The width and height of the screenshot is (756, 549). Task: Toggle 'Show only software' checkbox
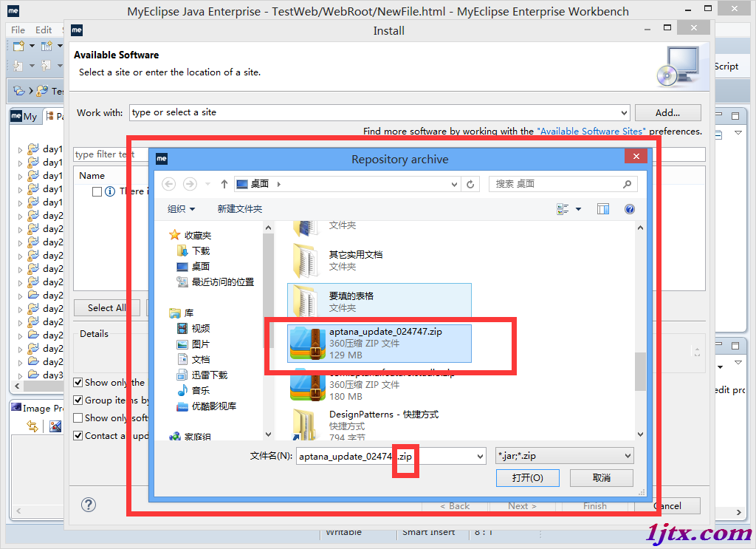(78, 417)
